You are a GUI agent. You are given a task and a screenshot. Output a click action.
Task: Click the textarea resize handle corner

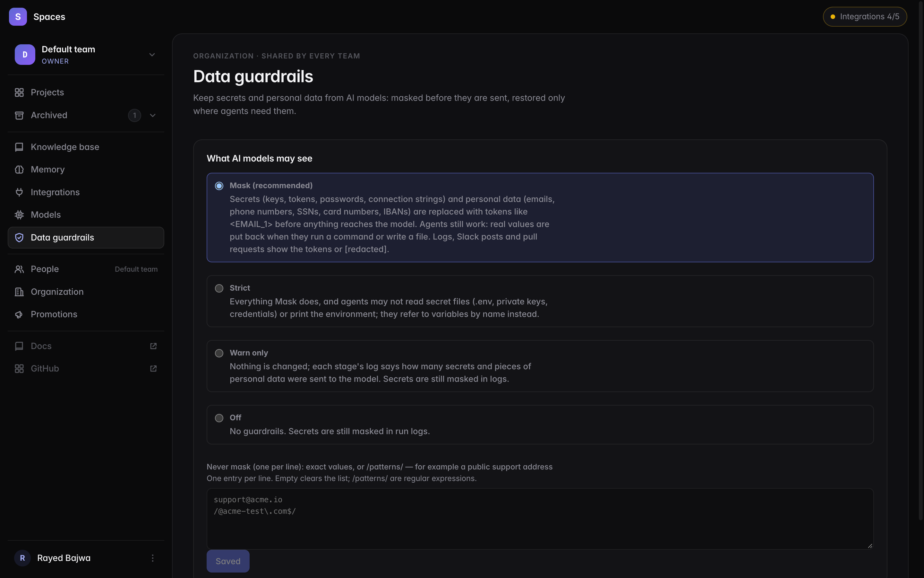(x=870, y=546)
